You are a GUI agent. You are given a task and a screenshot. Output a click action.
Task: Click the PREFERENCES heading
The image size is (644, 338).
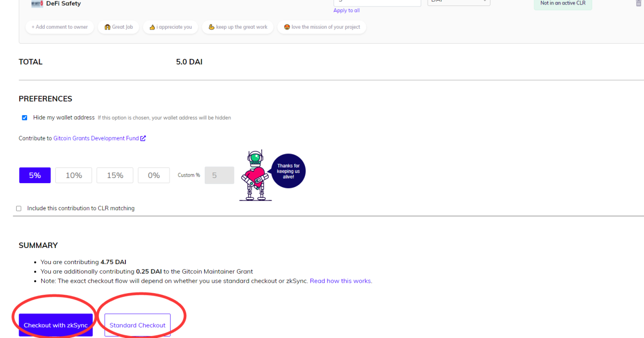[x=45, y=99]
